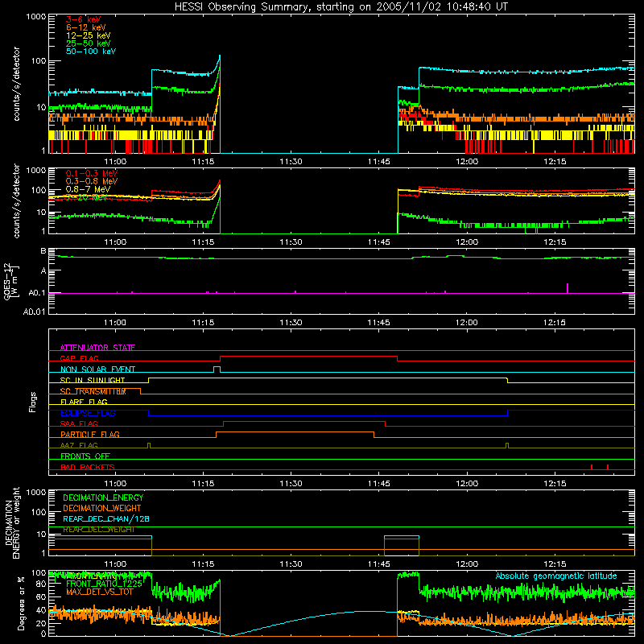Screen dimensions: 644x644
Task: Select the green 25-50 keV legend label
Action: pyautogui.click(x=88, y=43)
